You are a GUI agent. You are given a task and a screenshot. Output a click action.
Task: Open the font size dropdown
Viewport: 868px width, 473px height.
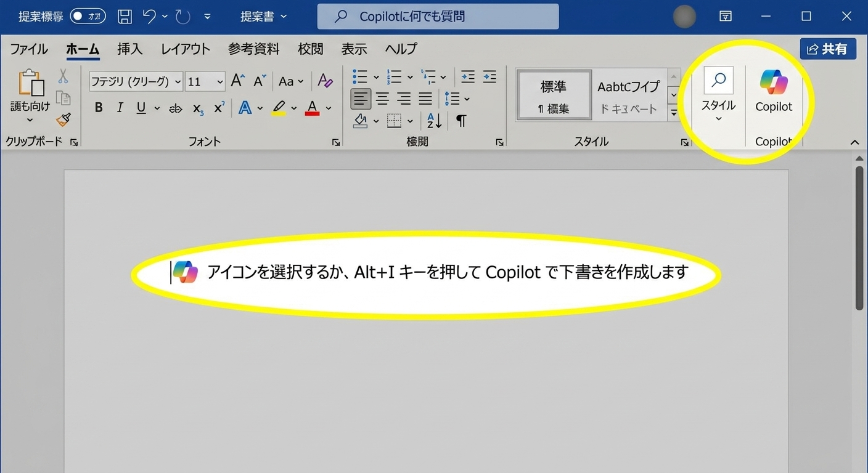pos(220,81)
